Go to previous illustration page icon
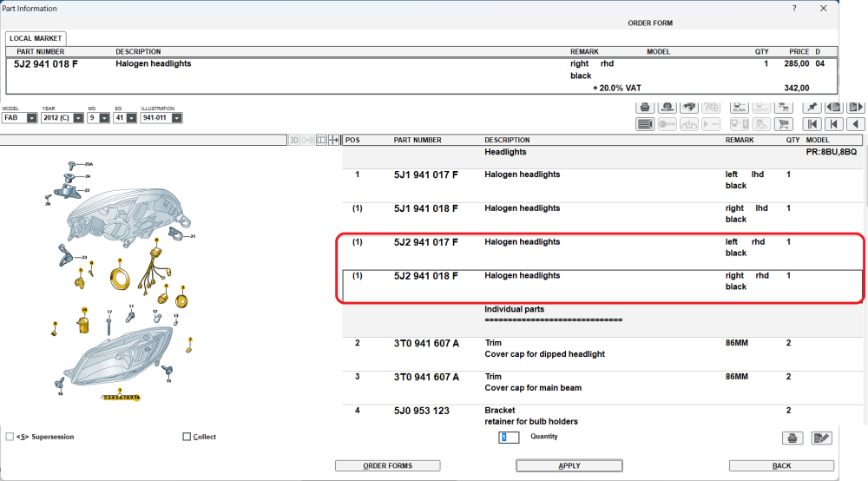 [833, 108]
